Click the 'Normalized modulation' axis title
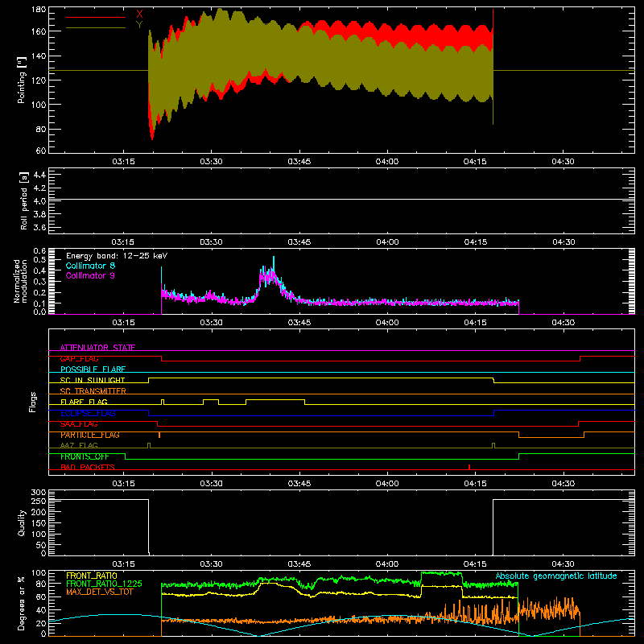Screen dimensions: 644x644 [x=21, y=281]
